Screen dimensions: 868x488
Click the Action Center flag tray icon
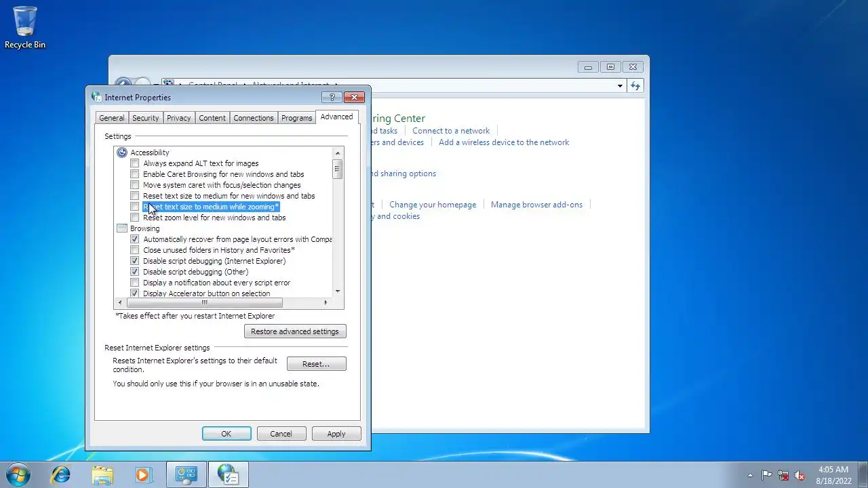[x=766, y=475]
